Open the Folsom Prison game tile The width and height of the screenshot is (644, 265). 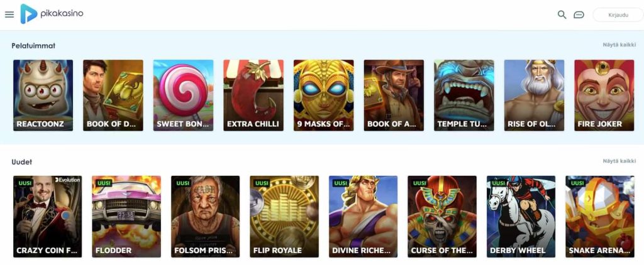(206, 217)
